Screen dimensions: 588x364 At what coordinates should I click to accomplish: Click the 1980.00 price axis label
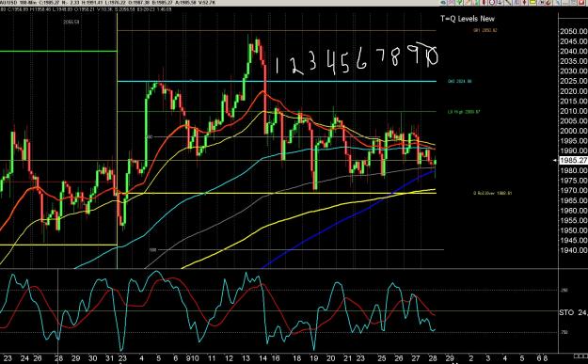573,170
